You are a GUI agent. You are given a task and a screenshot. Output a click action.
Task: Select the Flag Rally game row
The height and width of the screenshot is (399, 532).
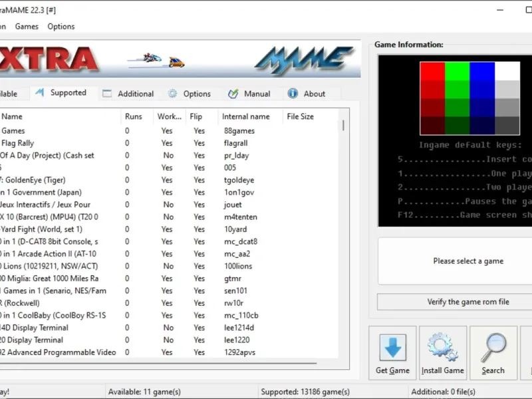(169, 143)
